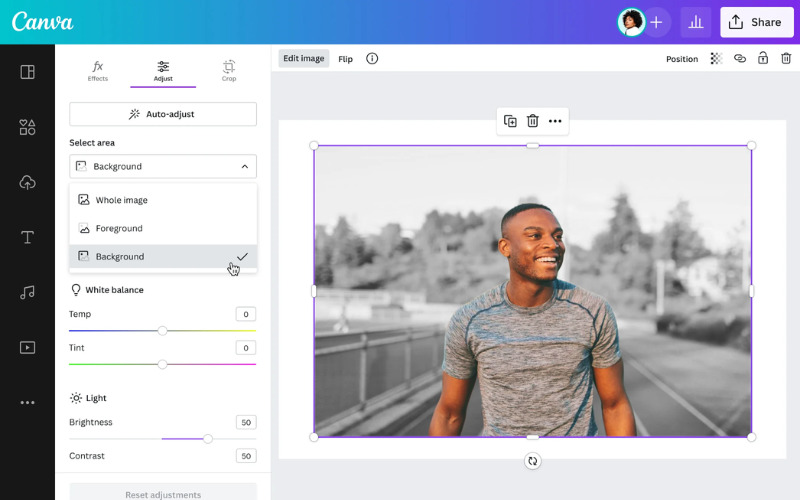Click the lock icon in toolbar

(762, 59)
